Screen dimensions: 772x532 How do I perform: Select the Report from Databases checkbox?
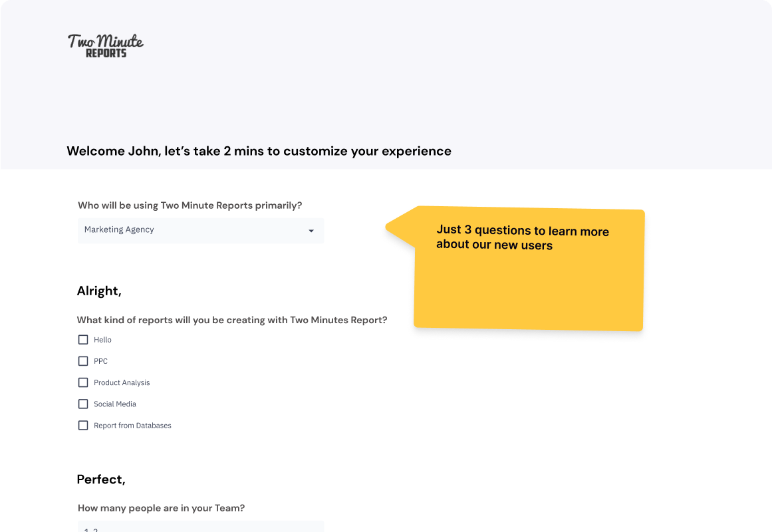point(83,426)
